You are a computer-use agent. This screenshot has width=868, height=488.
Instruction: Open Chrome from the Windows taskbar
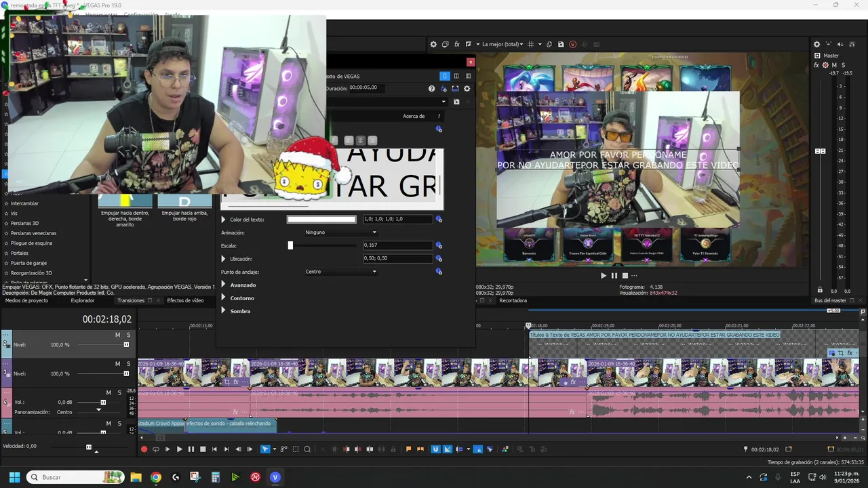click(x=156, y=477)
